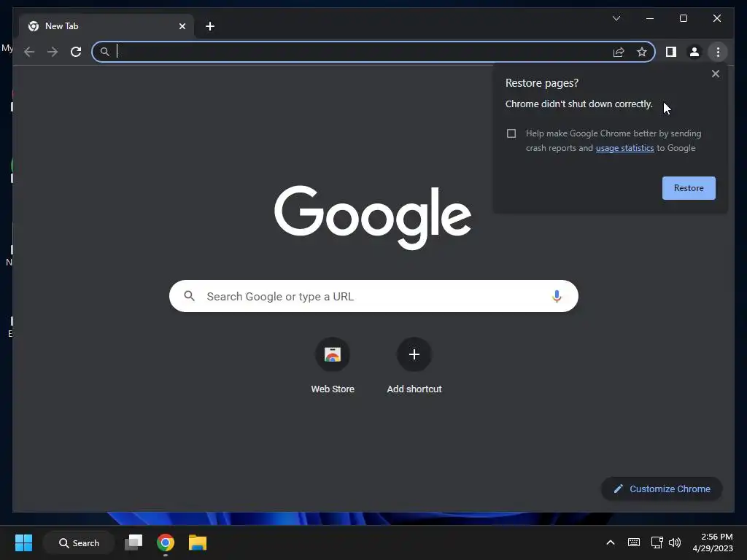Open the Windows Start menu
The width and height of the screenshot is (747, 560).
click(23, 542)
